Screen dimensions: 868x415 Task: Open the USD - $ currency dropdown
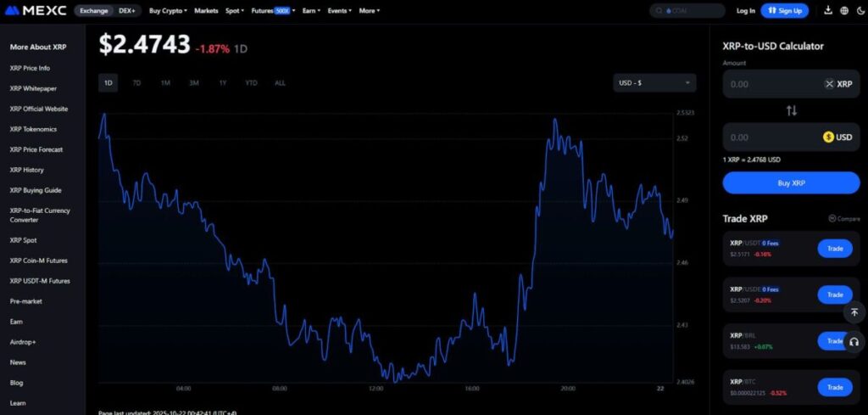click(x=654, y=82)
